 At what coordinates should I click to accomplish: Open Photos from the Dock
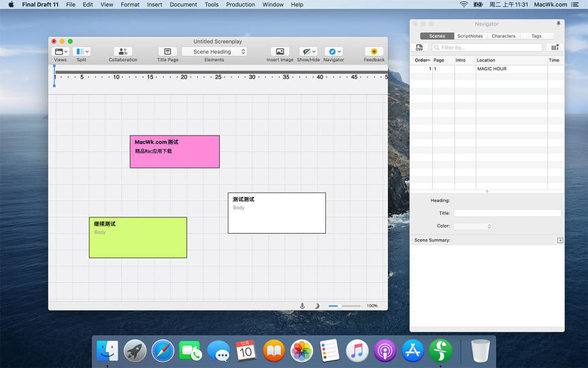click(x=301, y=351)
